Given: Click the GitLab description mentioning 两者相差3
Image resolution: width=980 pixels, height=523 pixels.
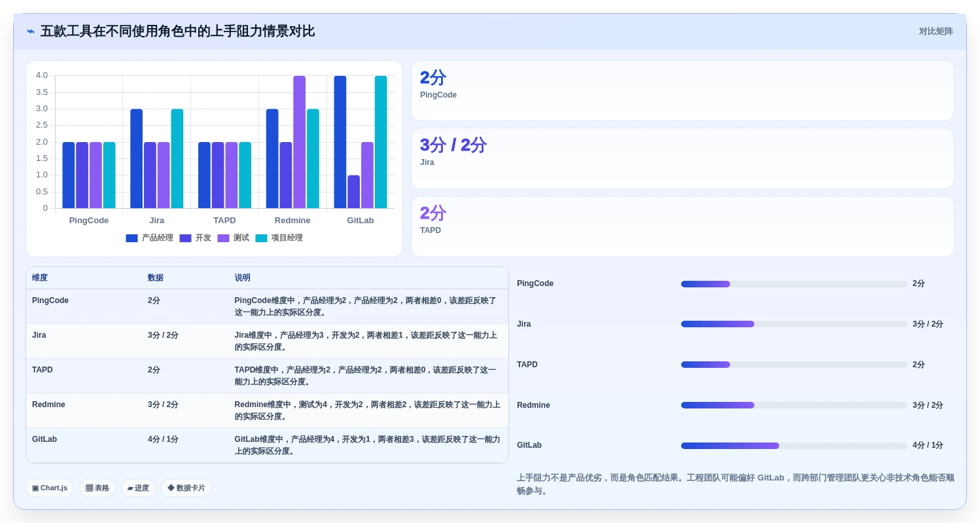Looking at the screenshot, I should [368, 445].
